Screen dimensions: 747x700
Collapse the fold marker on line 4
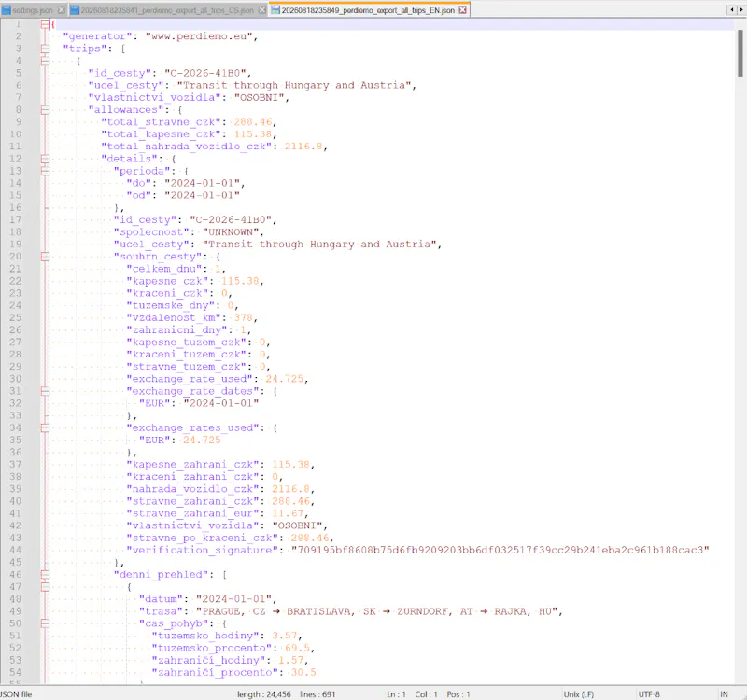[45, 61]
